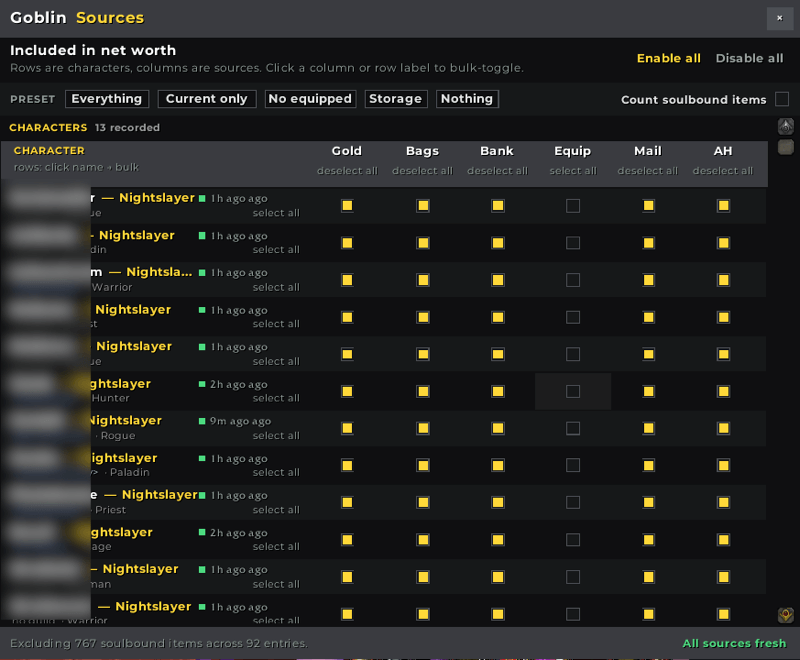Click 'Excluding 767 soulbound items' footer text
This screenshot has height=660, width=800.
point(159,644)
